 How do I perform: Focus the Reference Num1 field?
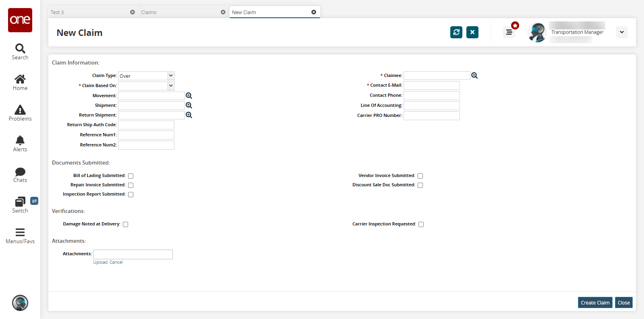146,135
